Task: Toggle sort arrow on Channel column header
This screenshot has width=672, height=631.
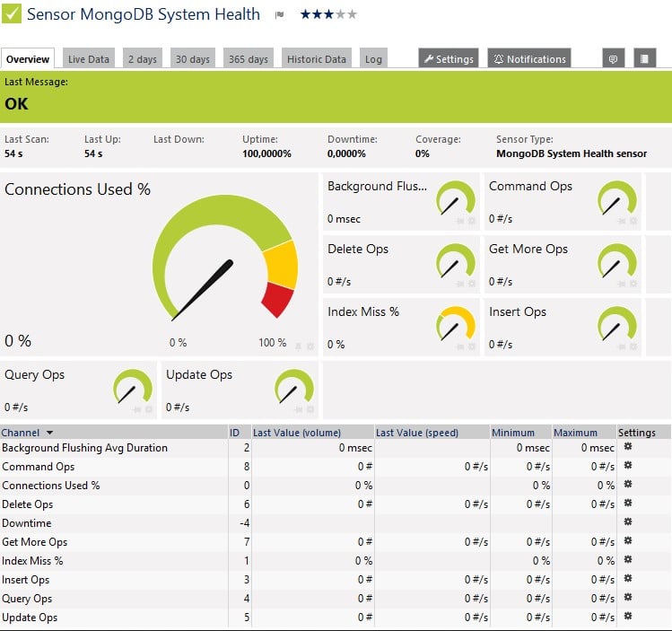Action: tap(49, 433)
